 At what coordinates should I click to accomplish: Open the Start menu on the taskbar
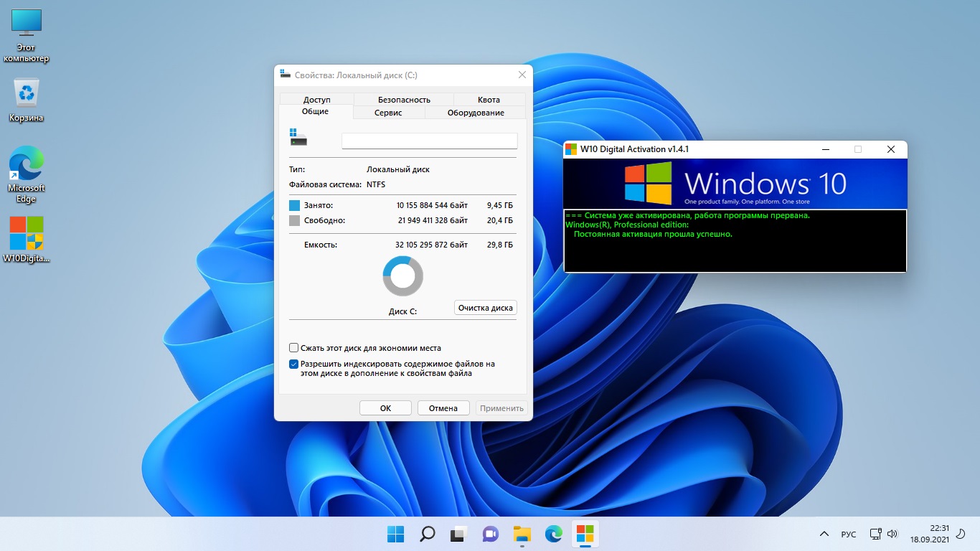click(395, 534)
